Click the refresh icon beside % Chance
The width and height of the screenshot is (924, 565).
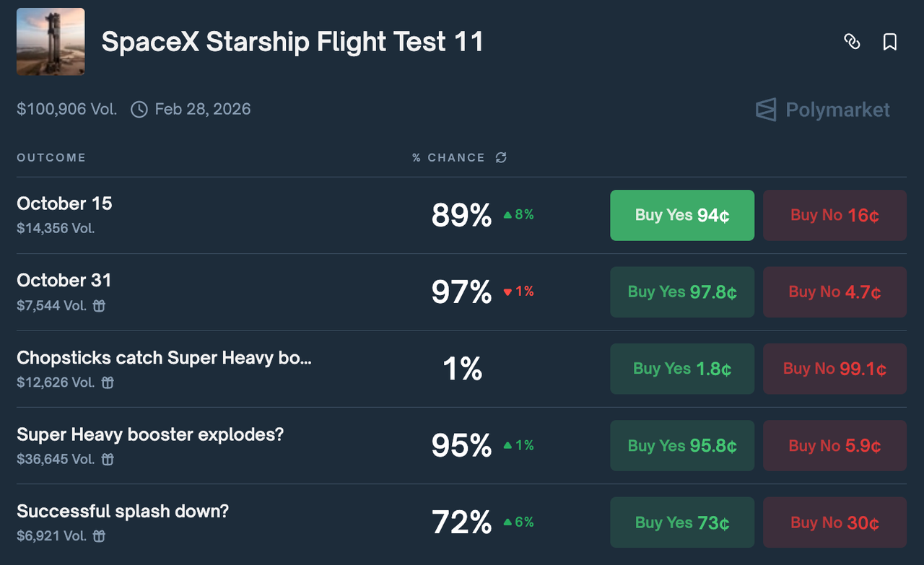[501, 157]
